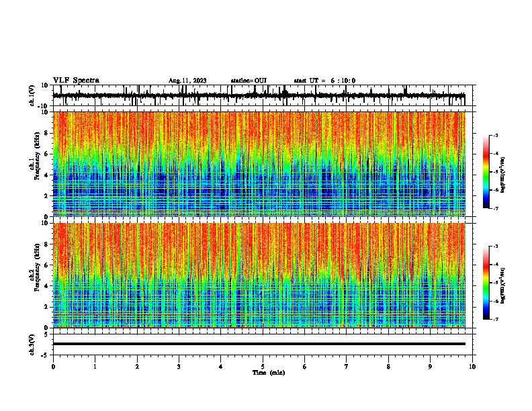Click time axis tick label "8"
The width and height of the screenshot is (532, 411).
388,367
